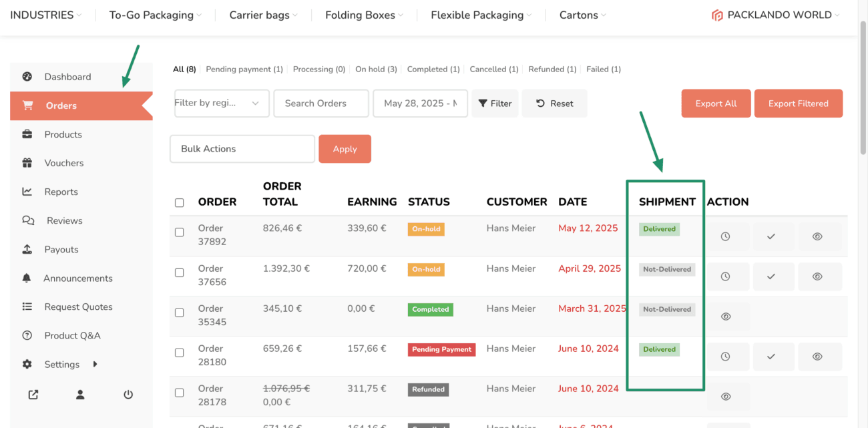Screen dimensions: 868x428
Task: Click the Export All button
Action: coord(716,103)
